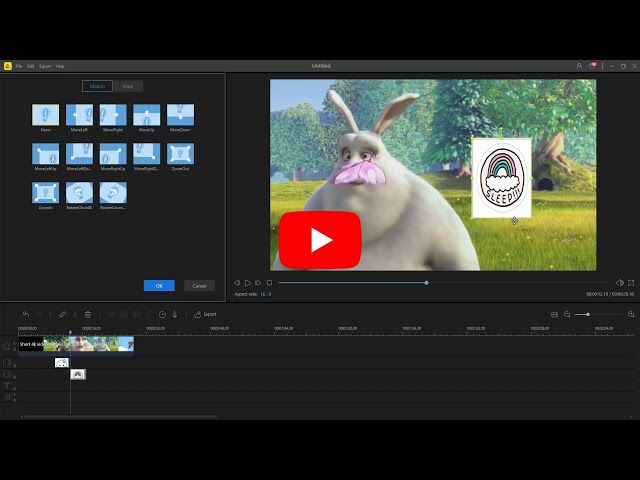Screen dimensions: 640x480
Task: Step forward one frame in preview
Action: tap(258, 282)
